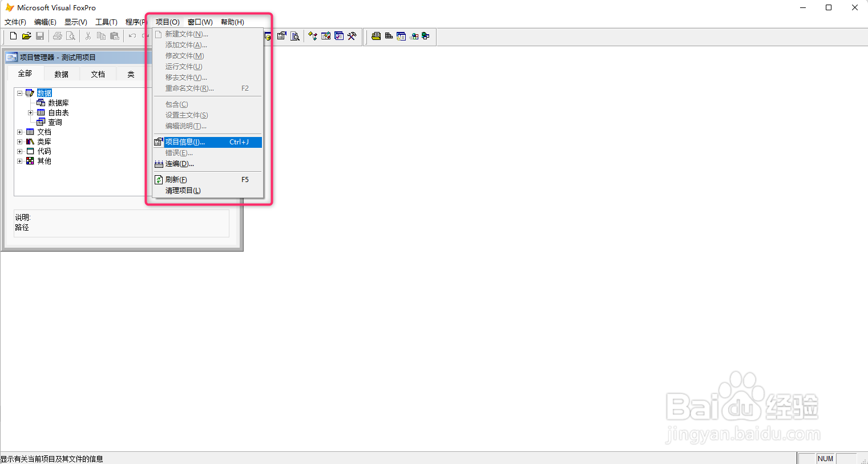The width and height of the screenshot is (868, 464).
Task: Click the Save floppy-disk toolbar icon
Action: 40,36
